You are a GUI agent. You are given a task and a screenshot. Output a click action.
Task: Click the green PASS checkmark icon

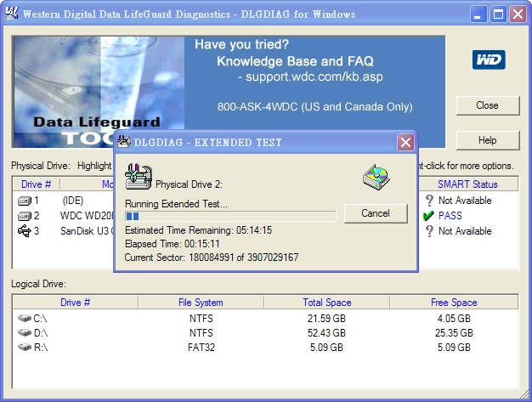click(428, 215)
